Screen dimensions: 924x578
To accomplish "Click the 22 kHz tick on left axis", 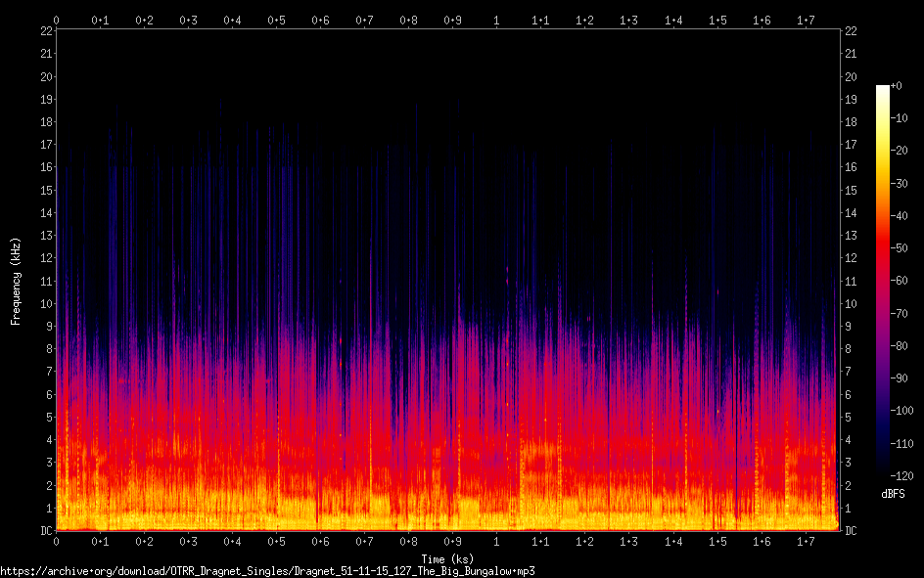I will click(46, 31).
